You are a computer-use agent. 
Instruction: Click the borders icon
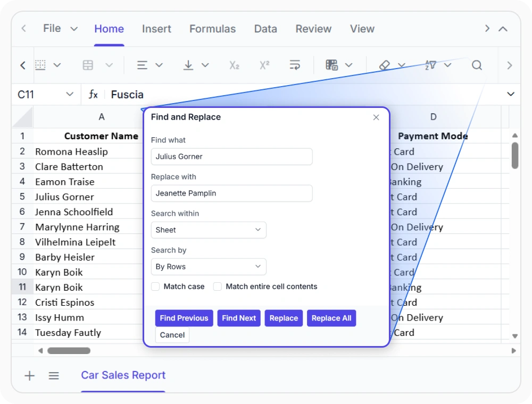click(x=40, y=65)
